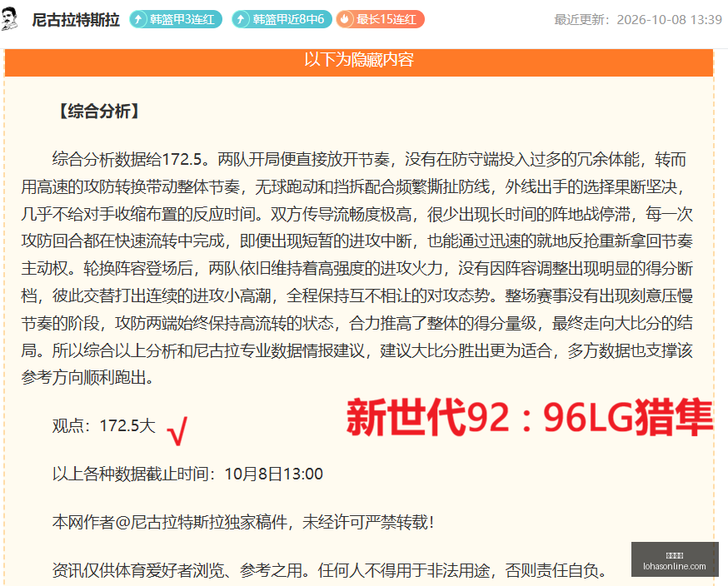Screen dimensions: 728x586
Task: Open the author avatar of 尼古拉特斯拉
Action: (9, 19)
